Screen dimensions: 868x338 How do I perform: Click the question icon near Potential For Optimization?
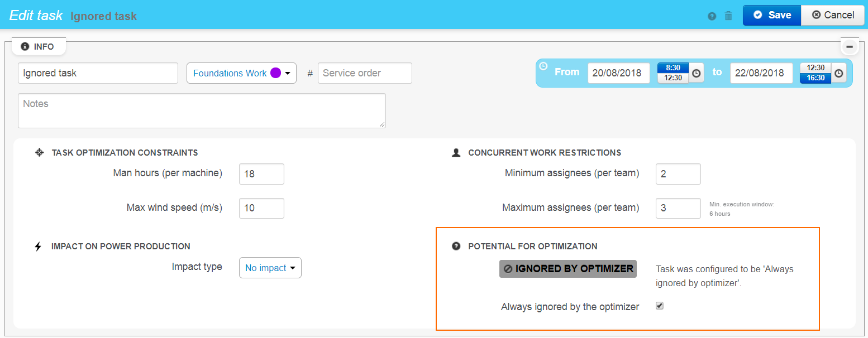pos(456,246)
